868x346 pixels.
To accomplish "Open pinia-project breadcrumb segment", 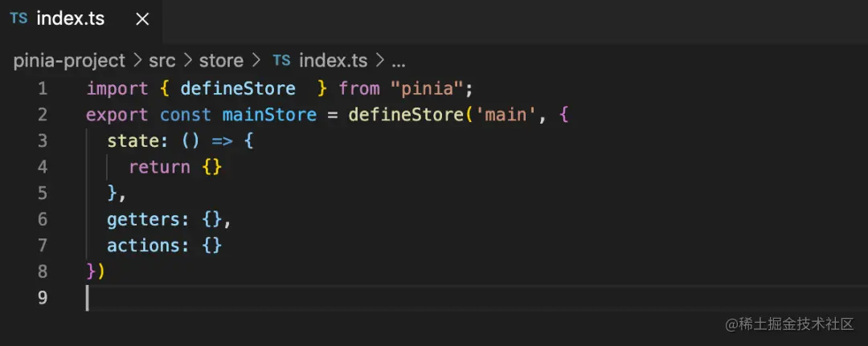I will [x=69, y=60].
